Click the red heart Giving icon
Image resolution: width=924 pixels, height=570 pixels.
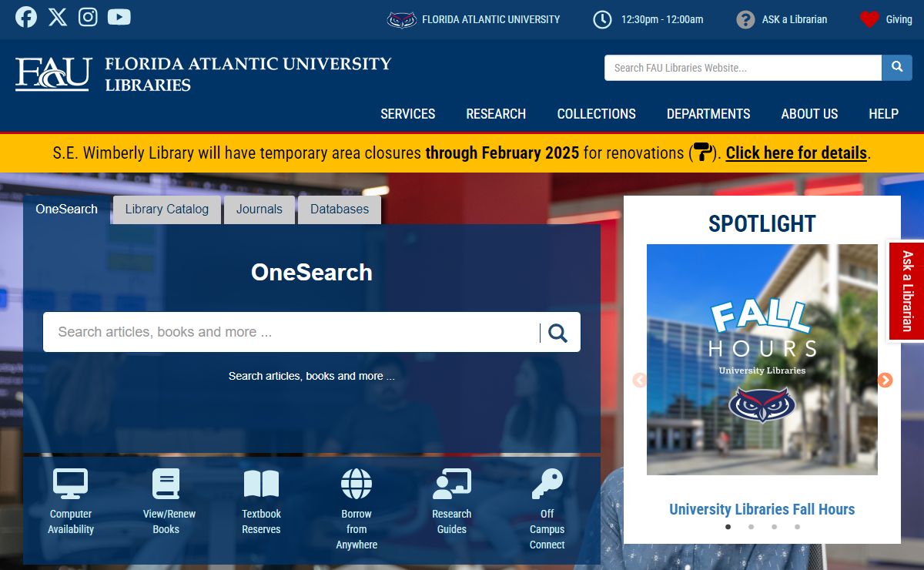coord(869,19)
